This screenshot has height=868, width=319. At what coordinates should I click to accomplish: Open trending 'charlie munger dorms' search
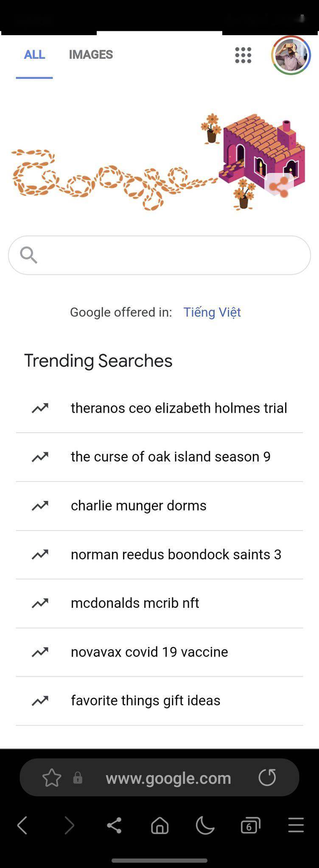[x=139, y=506]
